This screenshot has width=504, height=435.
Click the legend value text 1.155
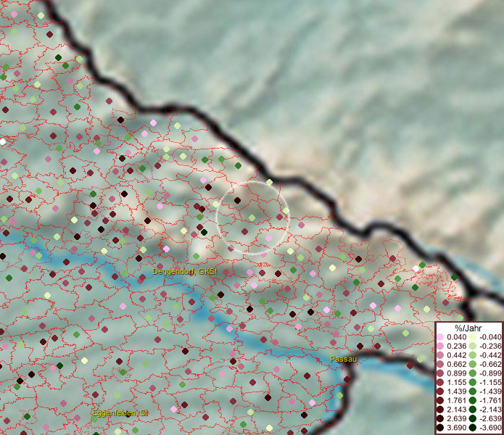click(x=457, y=382)
